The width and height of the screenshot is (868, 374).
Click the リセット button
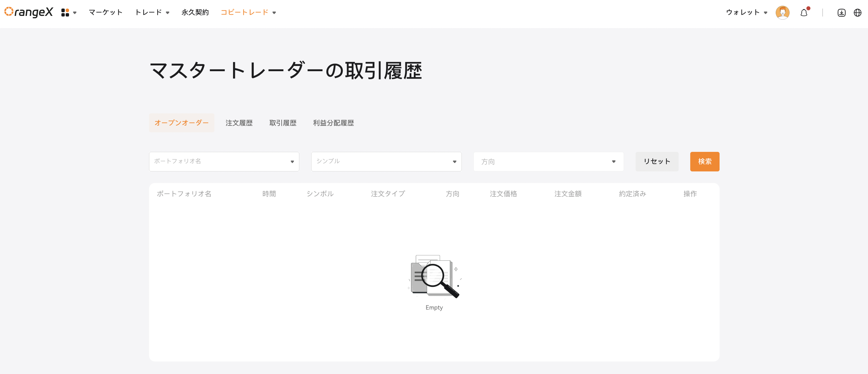(657, 162)
